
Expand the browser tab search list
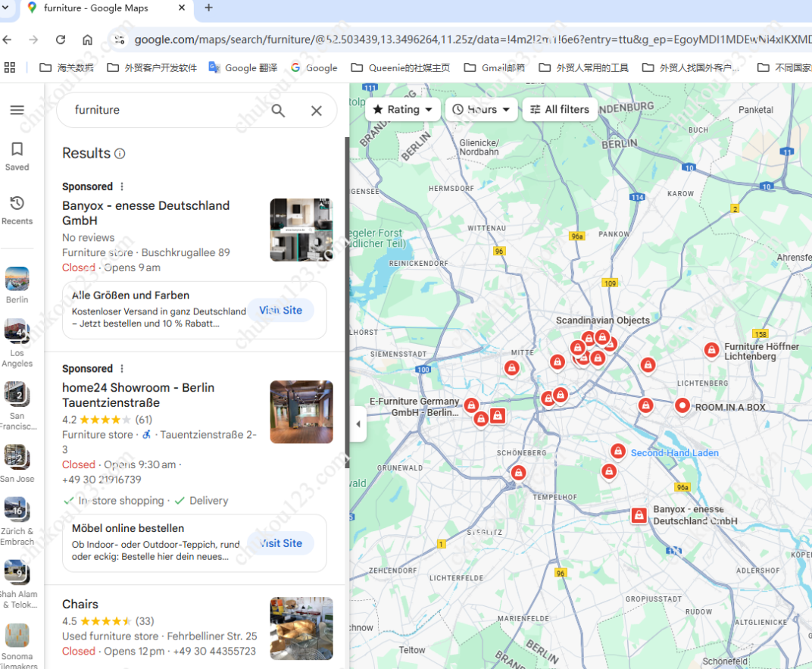pos(5,8)
